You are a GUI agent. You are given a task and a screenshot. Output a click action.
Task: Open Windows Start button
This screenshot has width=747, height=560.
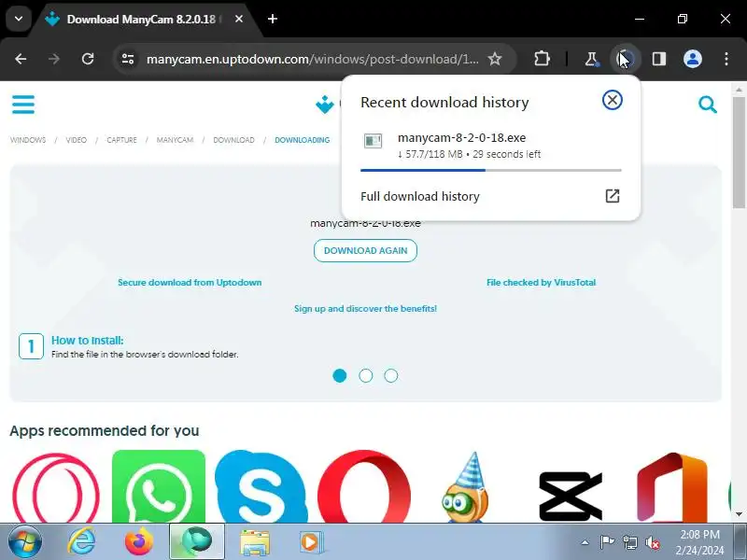point(25,542)
